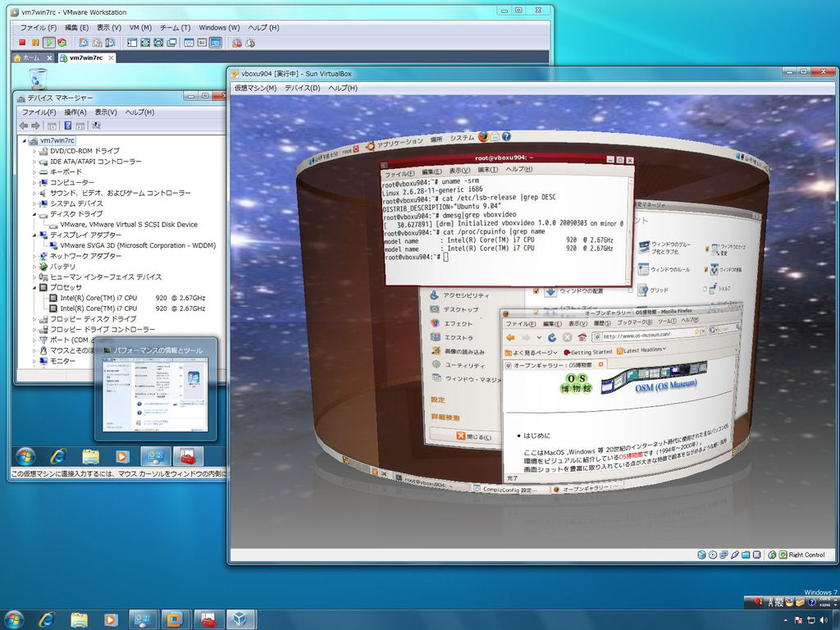840x630 pixels.
Task: Click the Reset icon in VMware toolbar
Action: (62, 43)
